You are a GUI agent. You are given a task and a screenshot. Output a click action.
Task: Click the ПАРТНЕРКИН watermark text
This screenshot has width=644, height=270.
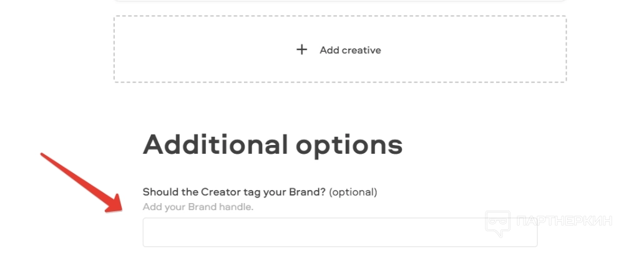pyautogui.click(x=564, y=221)
